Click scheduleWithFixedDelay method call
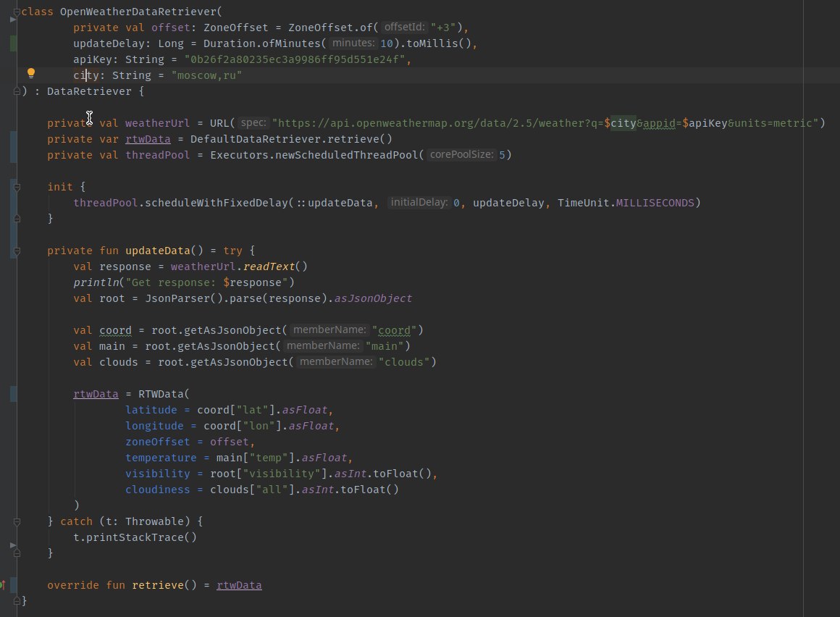 click(x=217, y=203)
